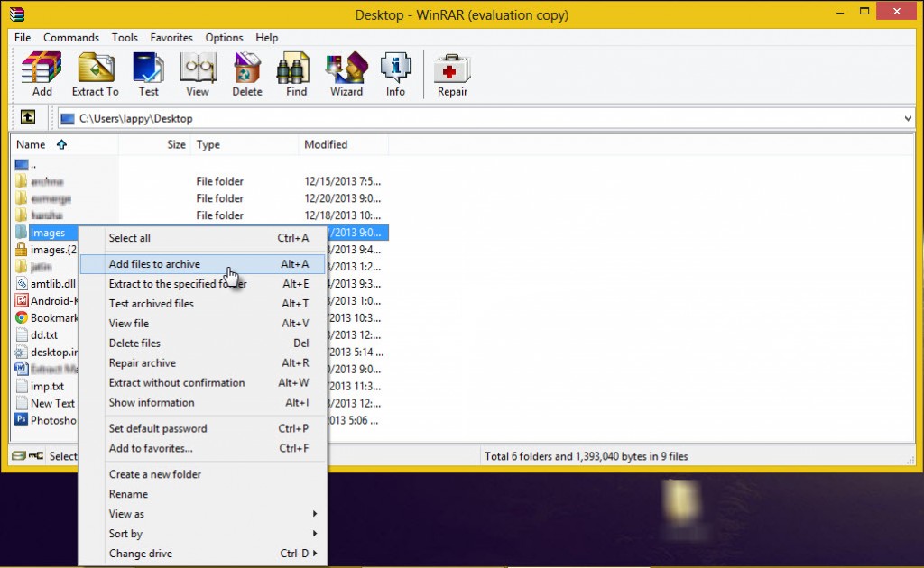Go up one folder level button
Viewport: 924px width, 568px height.
click(x=28, y=117)
